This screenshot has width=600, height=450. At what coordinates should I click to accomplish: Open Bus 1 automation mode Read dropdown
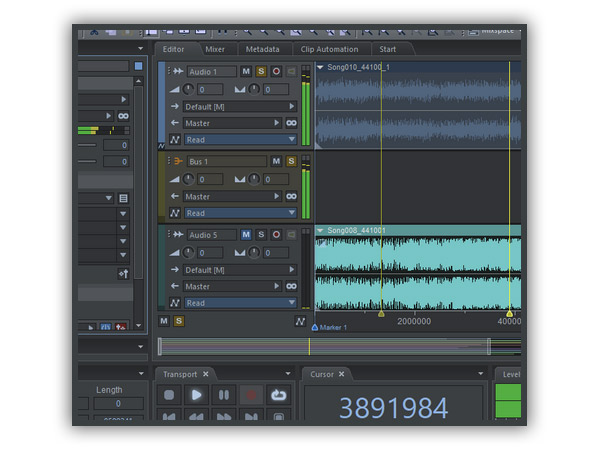tap(240, 213)
